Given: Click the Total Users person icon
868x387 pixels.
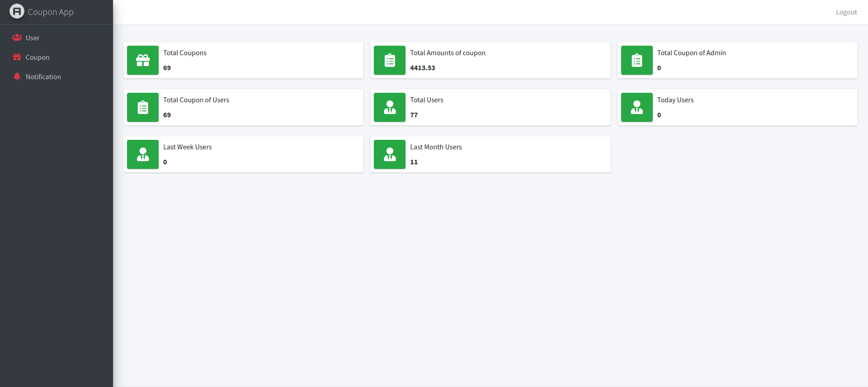Looking at the screenshot, I should coord(390,107).
